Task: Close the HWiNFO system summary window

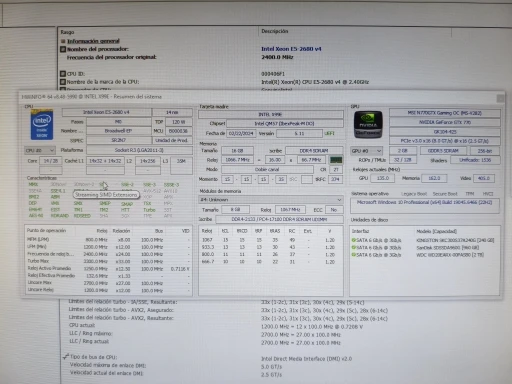Action: pos(500,98)
